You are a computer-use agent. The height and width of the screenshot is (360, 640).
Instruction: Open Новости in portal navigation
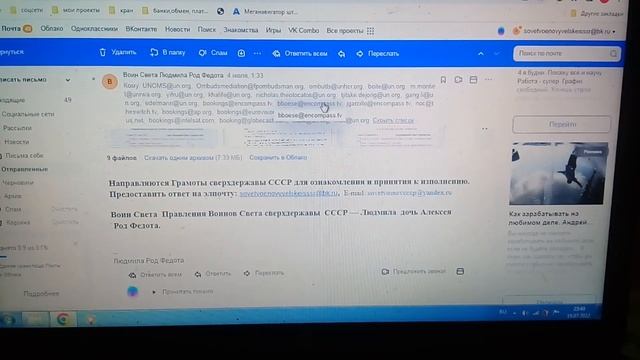click(x=178, y=29)
